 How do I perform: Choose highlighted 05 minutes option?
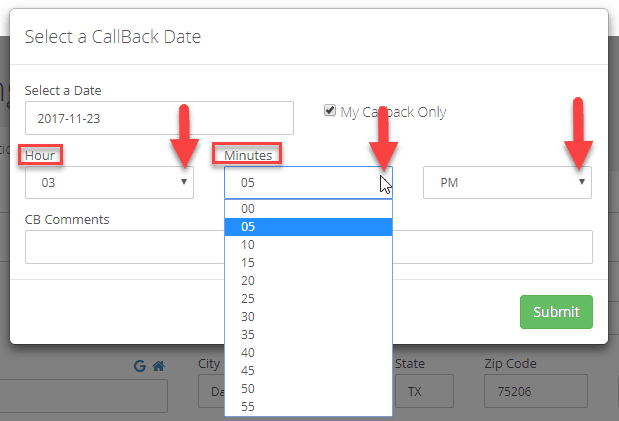coord(308,227)
